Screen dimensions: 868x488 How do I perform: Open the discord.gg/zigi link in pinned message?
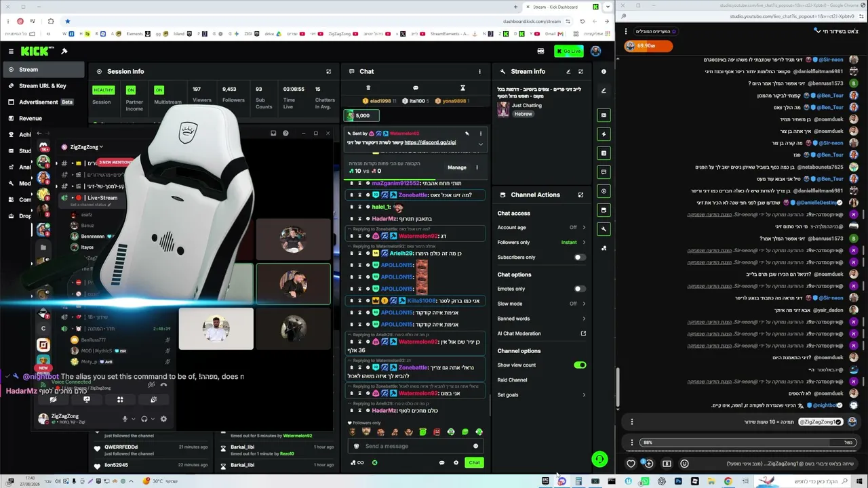pyautogui.click(x=430, y=142)
